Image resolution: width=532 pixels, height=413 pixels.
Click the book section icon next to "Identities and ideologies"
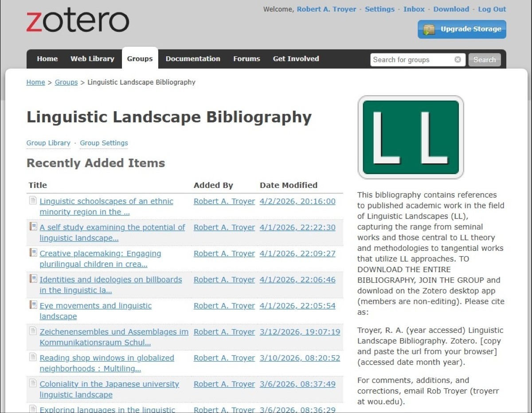[x=32, y=279]
